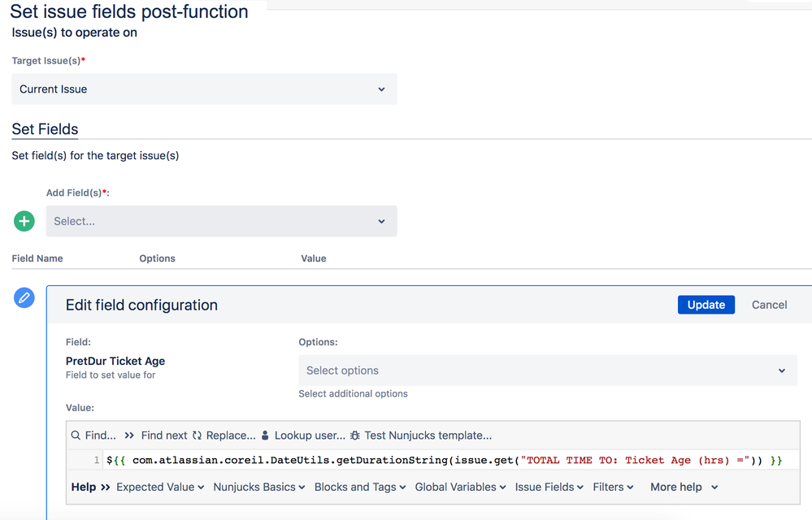Click the 'Field to set value for' hint text
This screenshot has width=812, height=520.
click(111, 375)
